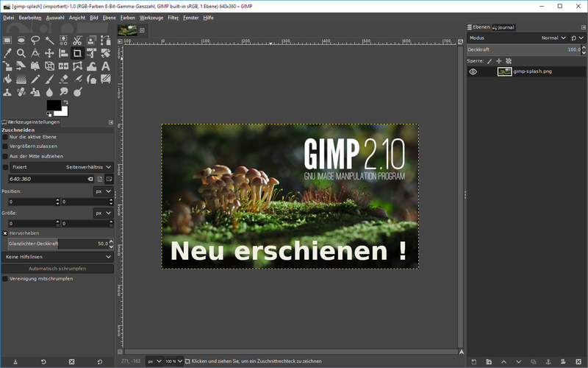Image resolution: width=588 pixels, height=368 pixels.
Task: Click the Deckkraft opacity slider
Action: click(x=524, y=49)
